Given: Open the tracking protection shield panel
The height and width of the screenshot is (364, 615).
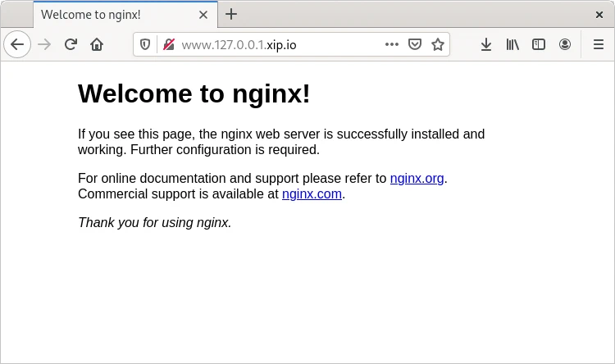Looking at the screenshot, I should tap(145, 45).
